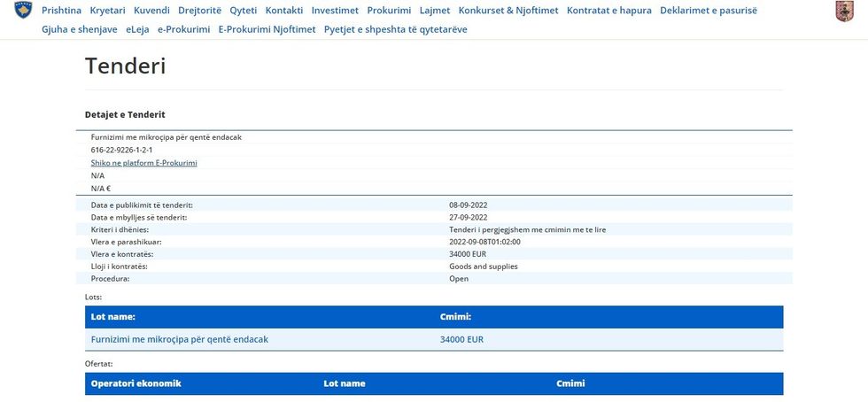The image size is (868, 402).
Task: Click the Detajet e Tenderit heading
Action: [125, 114]
